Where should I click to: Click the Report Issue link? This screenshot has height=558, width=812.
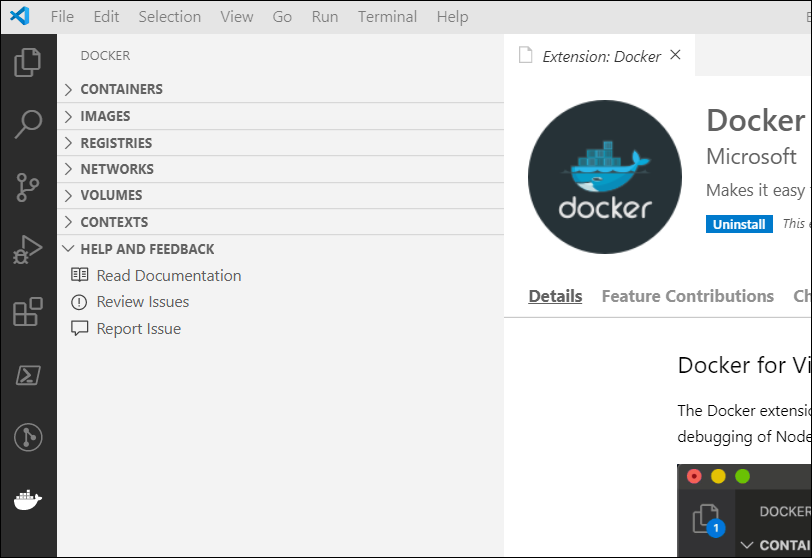click(139, 329)
